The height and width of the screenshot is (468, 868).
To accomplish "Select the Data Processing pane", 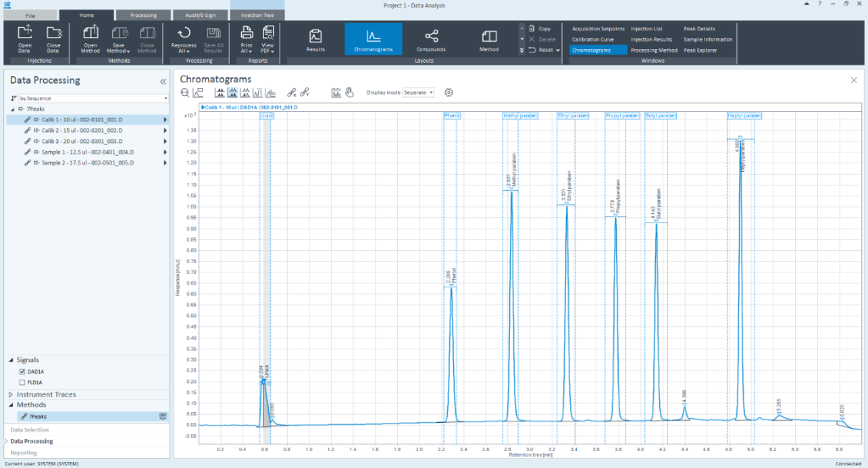I will (31, 441).
